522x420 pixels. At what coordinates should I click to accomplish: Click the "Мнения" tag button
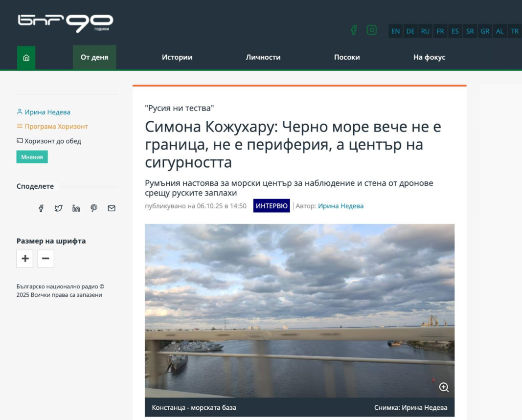coord(32,157)
